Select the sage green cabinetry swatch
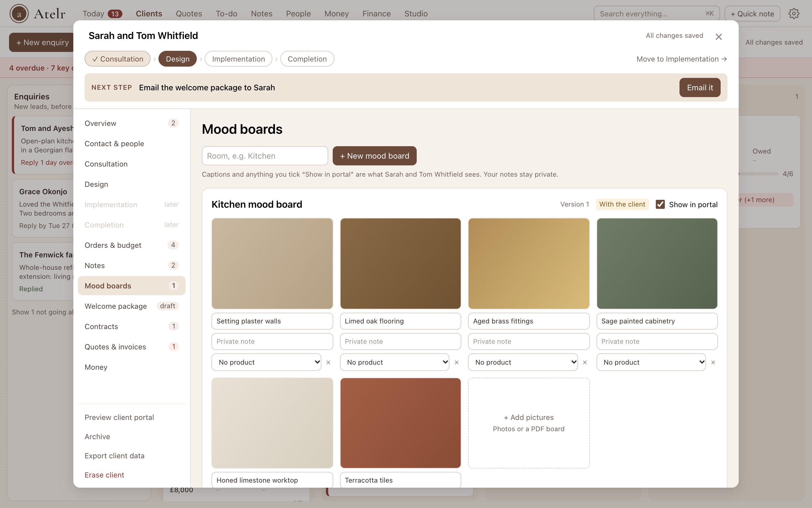 (657, 263)
